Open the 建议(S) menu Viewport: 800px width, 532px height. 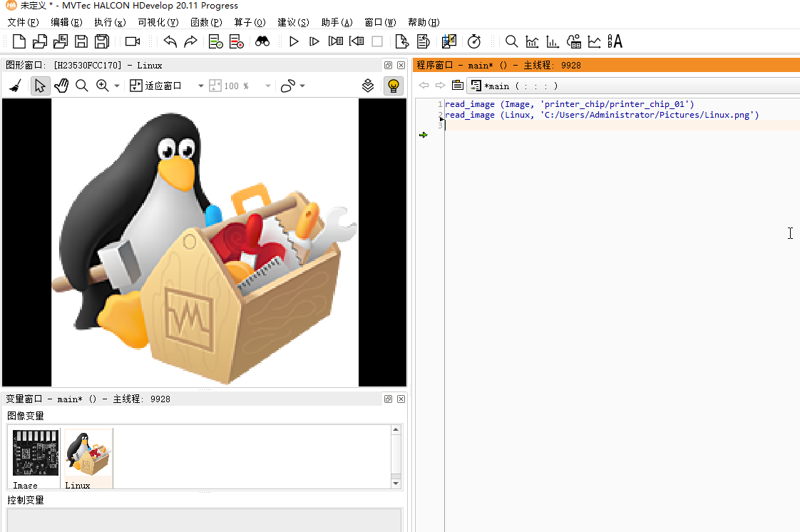pos(293,22)
